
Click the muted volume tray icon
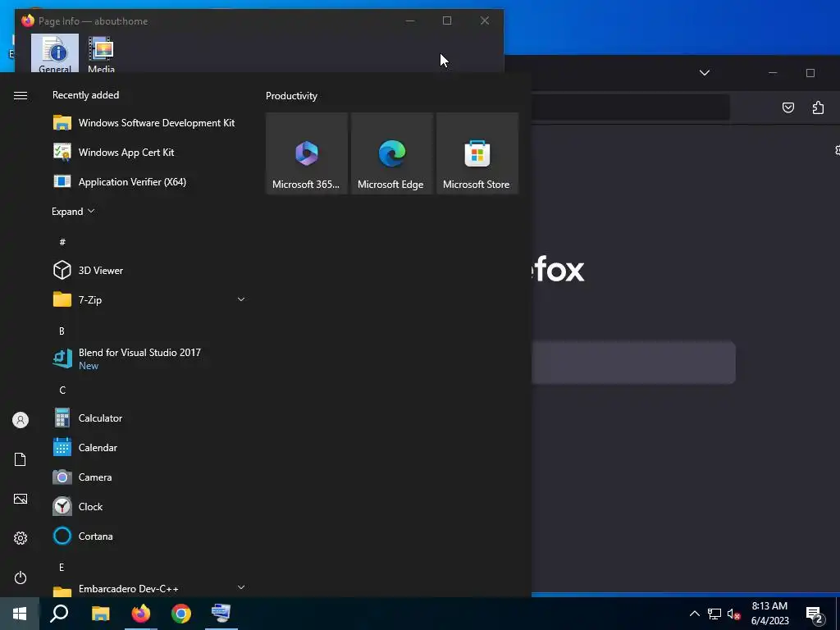(733, 614)
